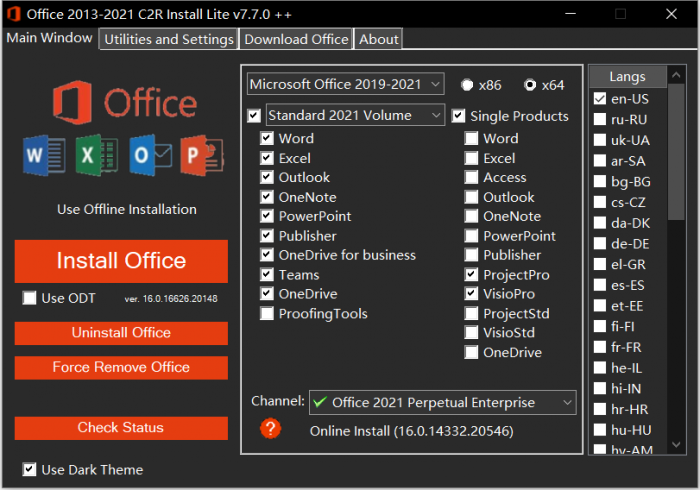This screenshot has height=490, width=700.
Task: Check the ProjectStd checkbox
Action: (471, 313)
